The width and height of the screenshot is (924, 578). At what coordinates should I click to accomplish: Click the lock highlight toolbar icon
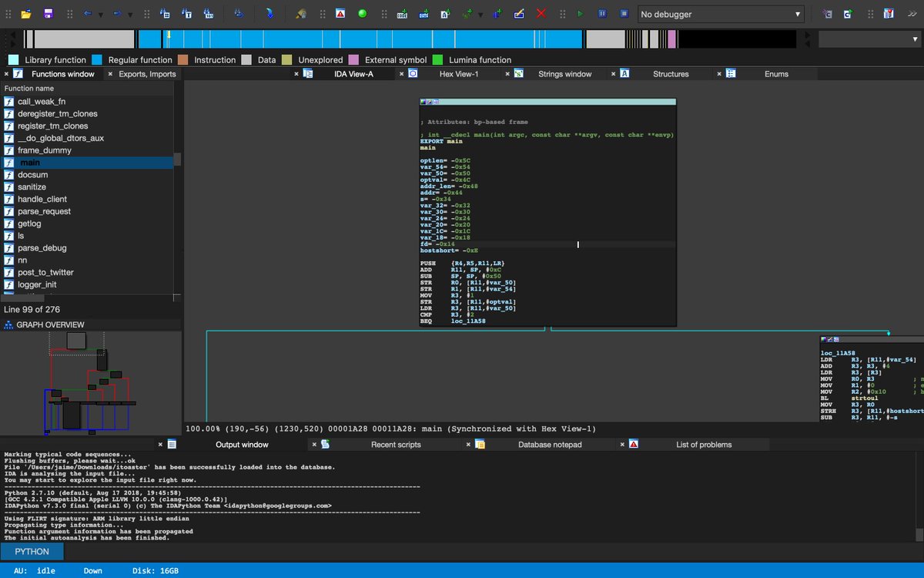click(300, 14)
